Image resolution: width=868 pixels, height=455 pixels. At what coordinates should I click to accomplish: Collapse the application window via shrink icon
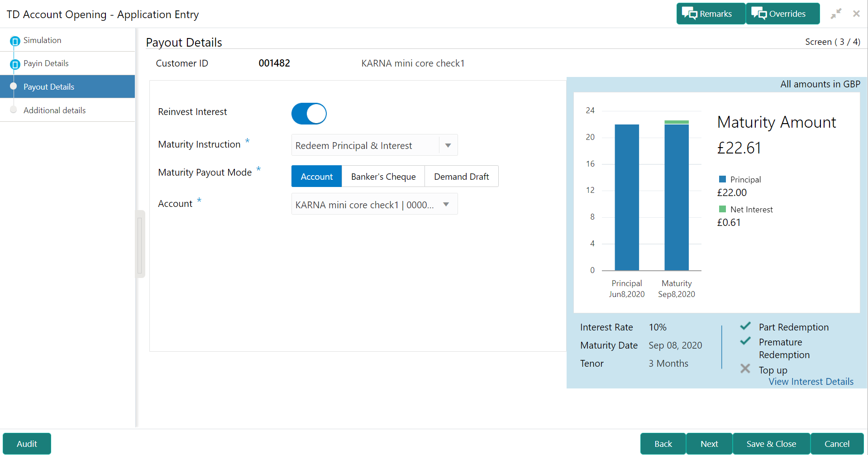(836, 14)
